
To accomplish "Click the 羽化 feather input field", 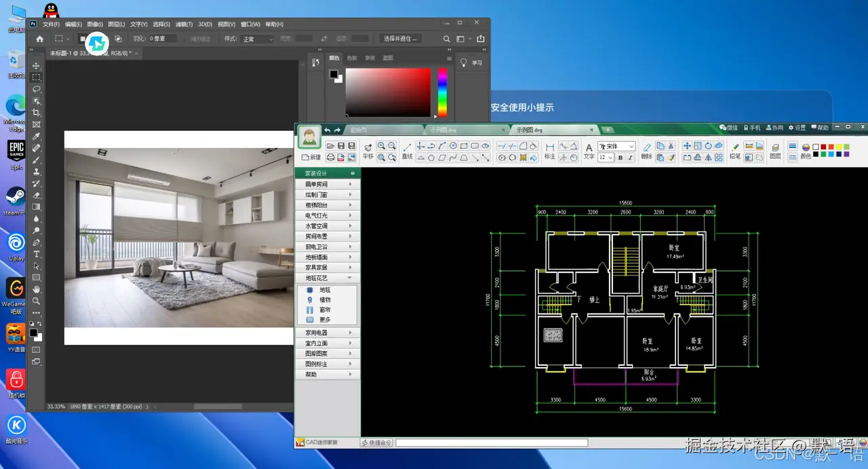I will pos(163,39).
